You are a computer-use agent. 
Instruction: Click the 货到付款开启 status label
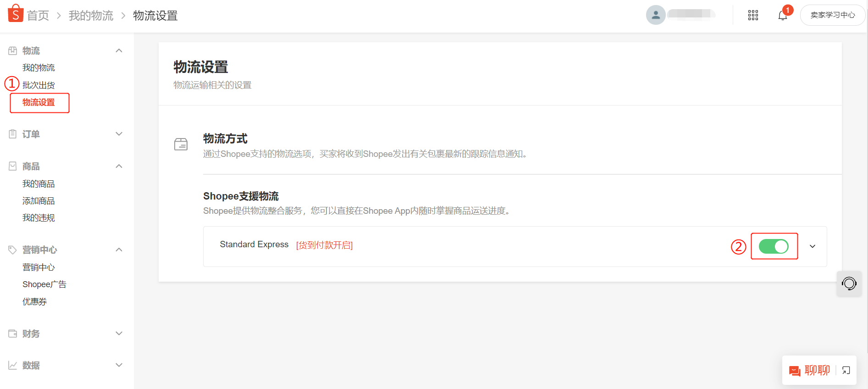click(x=324, y=245)
